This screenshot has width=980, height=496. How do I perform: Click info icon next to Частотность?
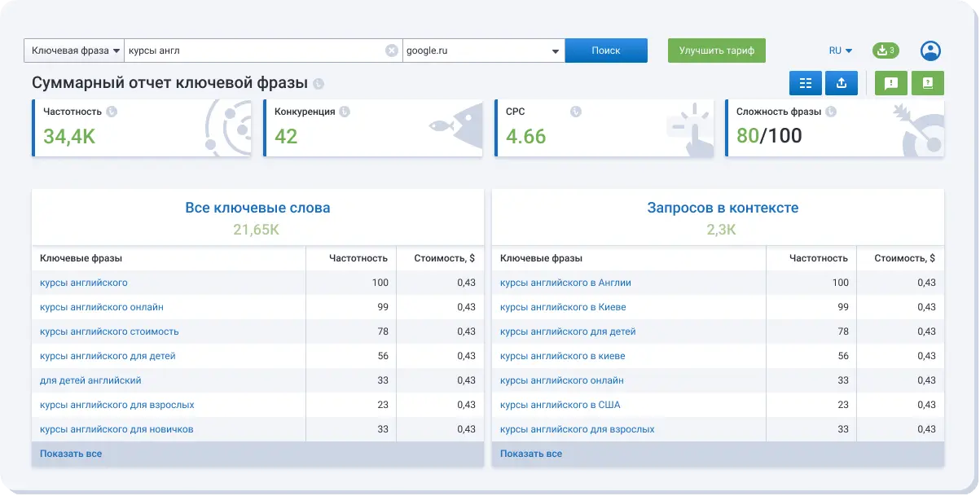click(112, 112)
